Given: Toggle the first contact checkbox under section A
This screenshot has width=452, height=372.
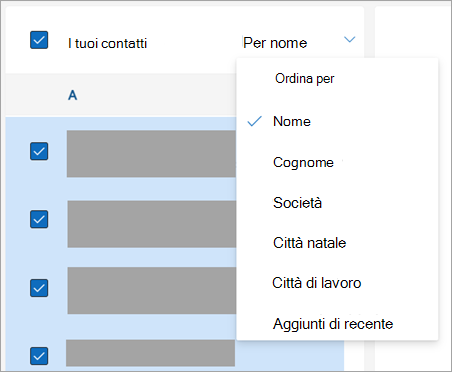Looking at the screenshot, I should pyautogui.click(x=39, y=151).
